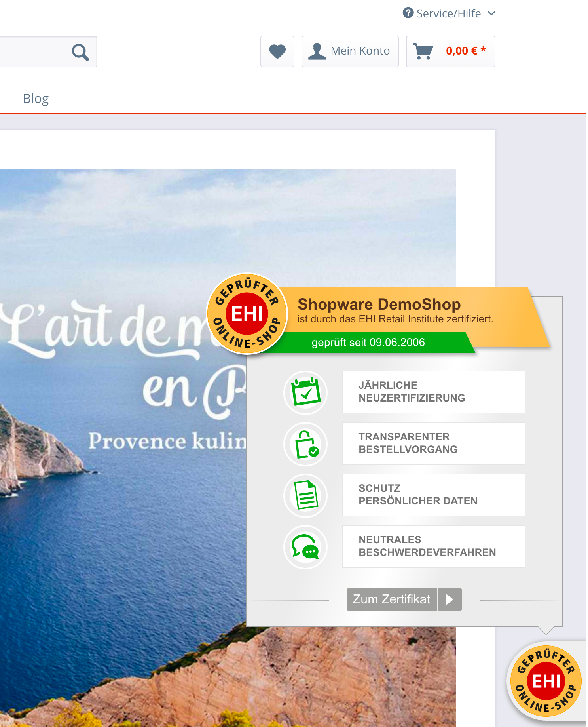
Task: Click the document data protection icon
Action: [305, 495]
